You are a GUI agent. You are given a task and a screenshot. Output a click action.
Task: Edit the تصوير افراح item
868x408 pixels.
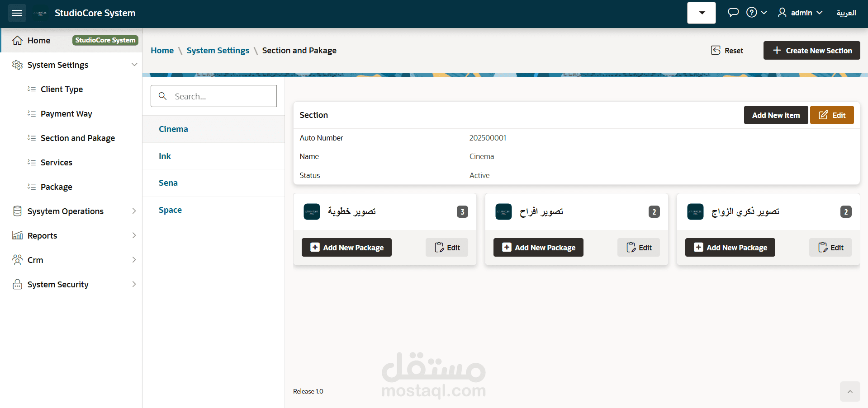pos(639,248)
